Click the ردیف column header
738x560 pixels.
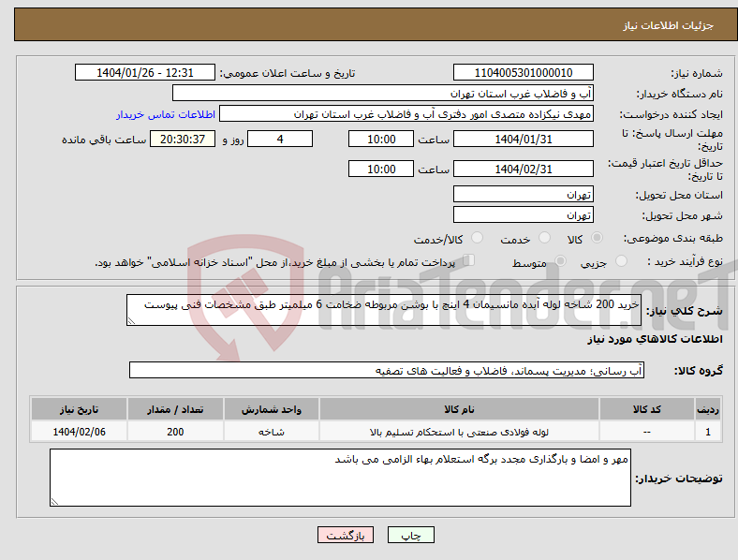pyautogui.click(x=708, y=409)
